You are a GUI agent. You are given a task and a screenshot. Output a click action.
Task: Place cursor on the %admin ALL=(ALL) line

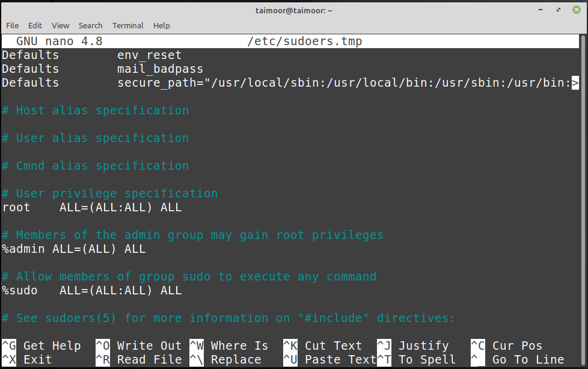coord(74,249)
